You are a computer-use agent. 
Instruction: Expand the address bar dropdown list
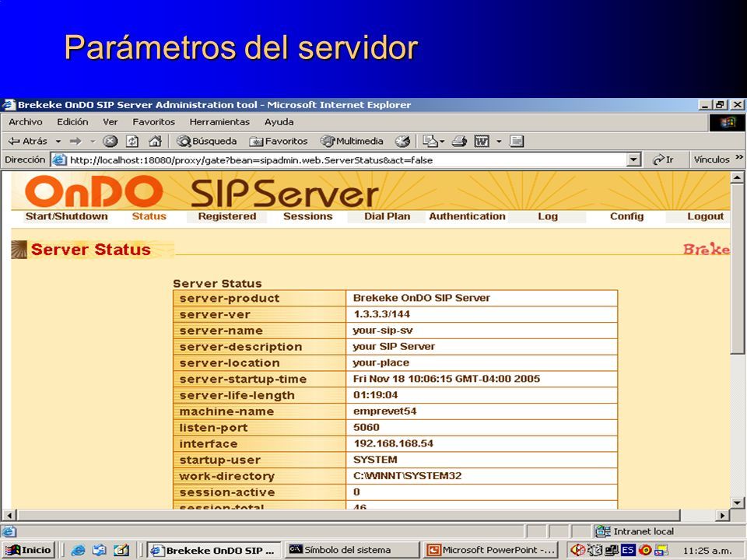pos(633,160)
